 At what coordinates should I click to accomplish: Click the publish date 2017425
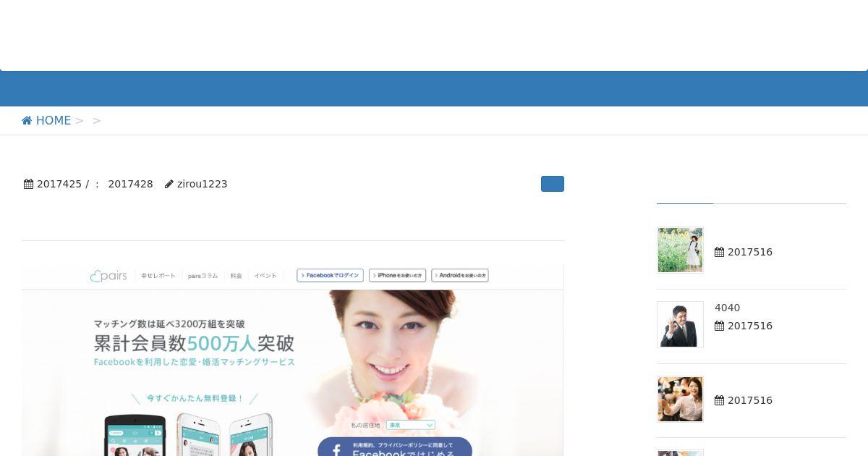click(59, 184)
